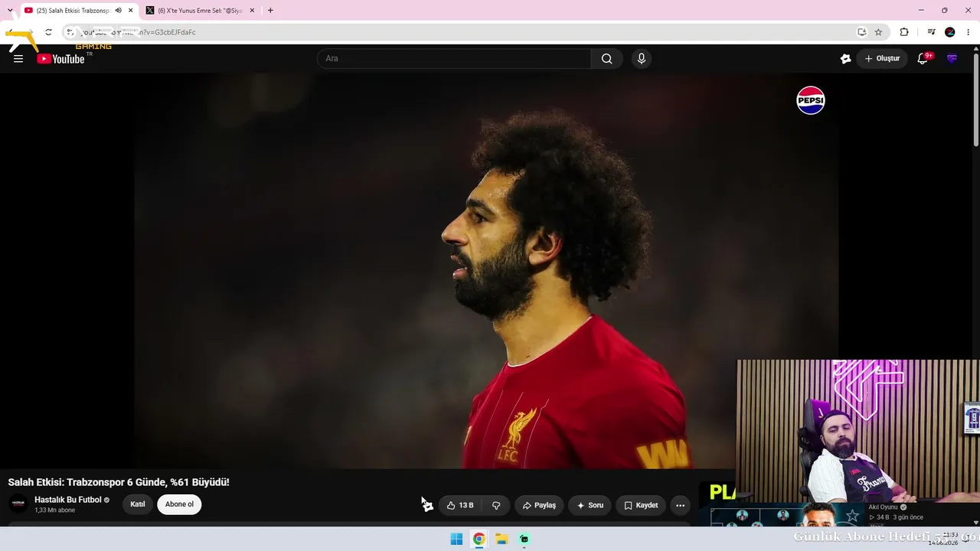This screenshot has height=551, width=980.
Task: Open the green app on the taskbar
Action: pos(524,539)
